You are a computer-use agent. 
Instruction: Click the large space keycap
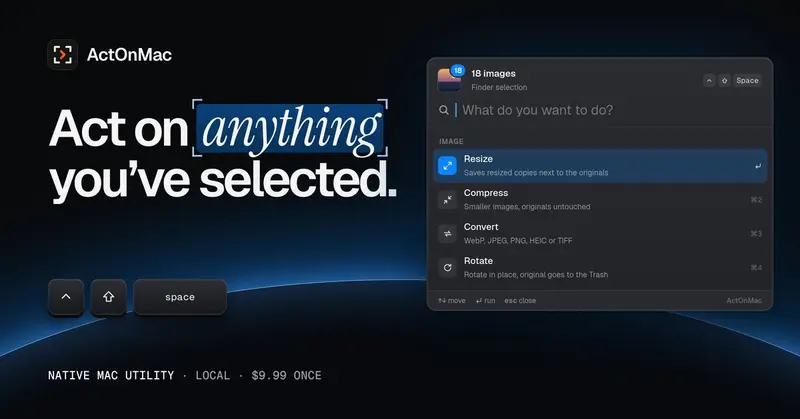(180, 297)
